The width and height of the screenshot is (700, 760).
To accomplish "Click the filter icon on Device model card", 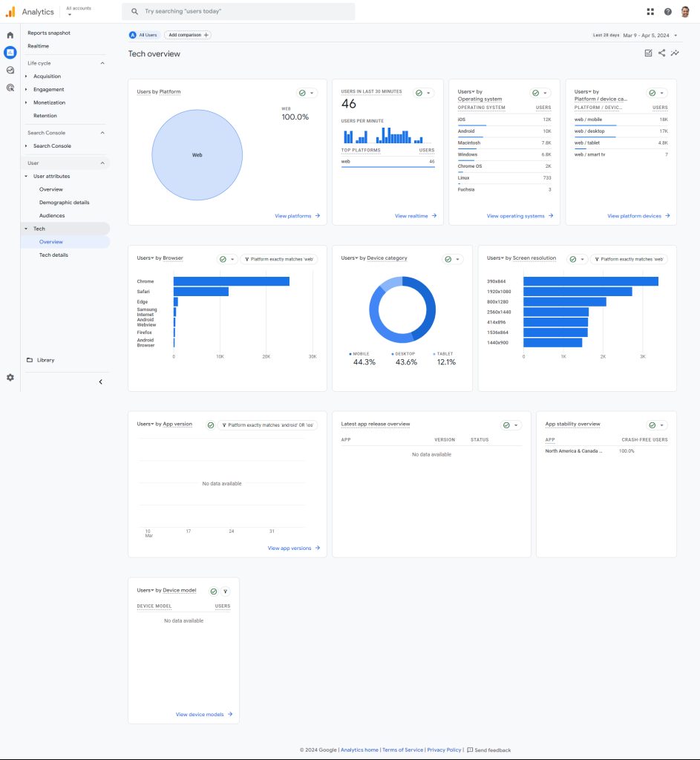I will pyautogui.click(x=226, y=592).
